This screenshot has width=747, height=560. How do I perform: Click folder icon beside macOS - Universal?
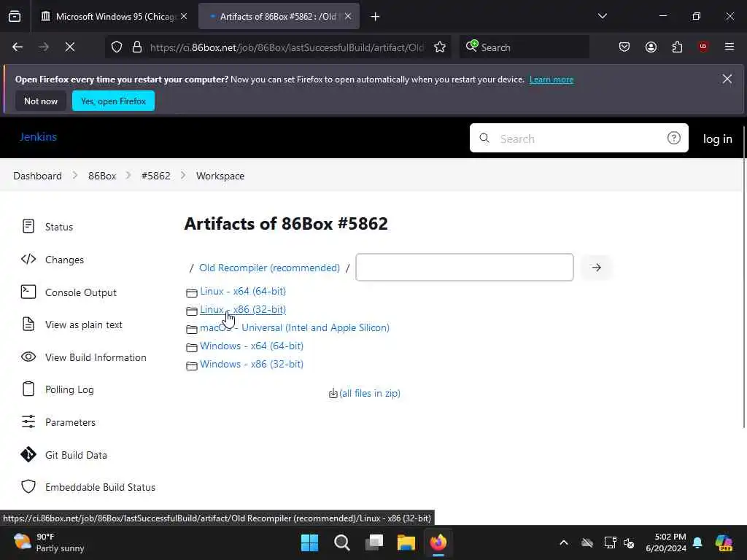[192, 329]
